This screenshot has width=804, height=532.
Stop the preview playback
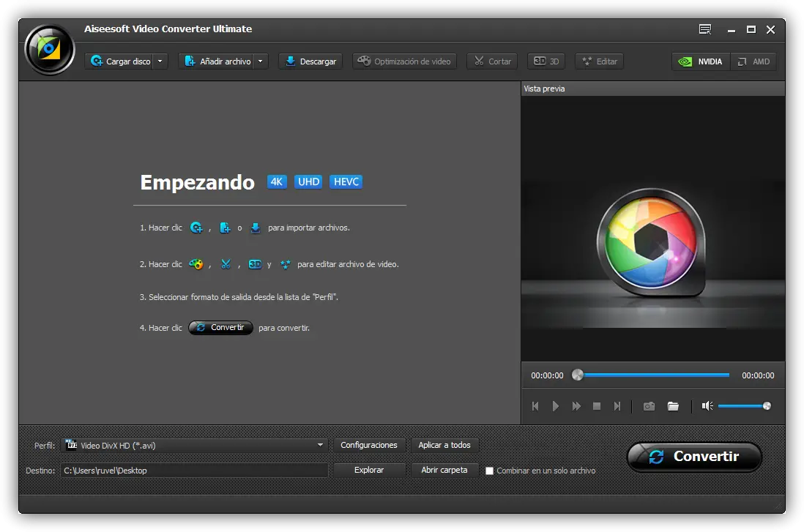point(596,406)
